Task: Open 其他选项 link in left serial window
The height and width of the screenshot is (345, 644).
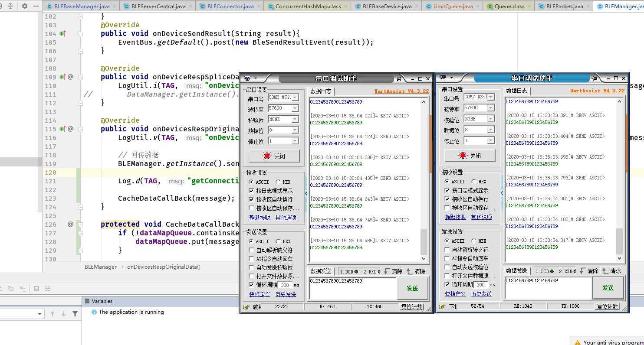Action: (286, 218)
